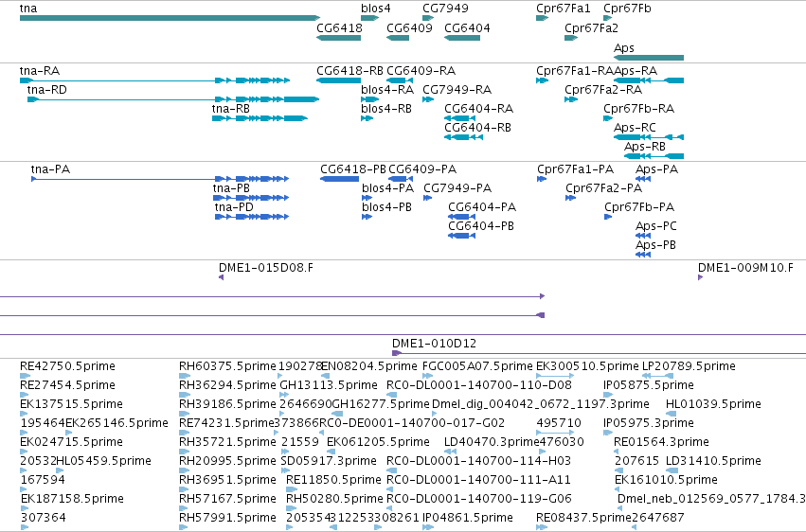This screenshot has height=532, width=806.
Task: Click the RE01564.3prime EST label
Action: 661,442
